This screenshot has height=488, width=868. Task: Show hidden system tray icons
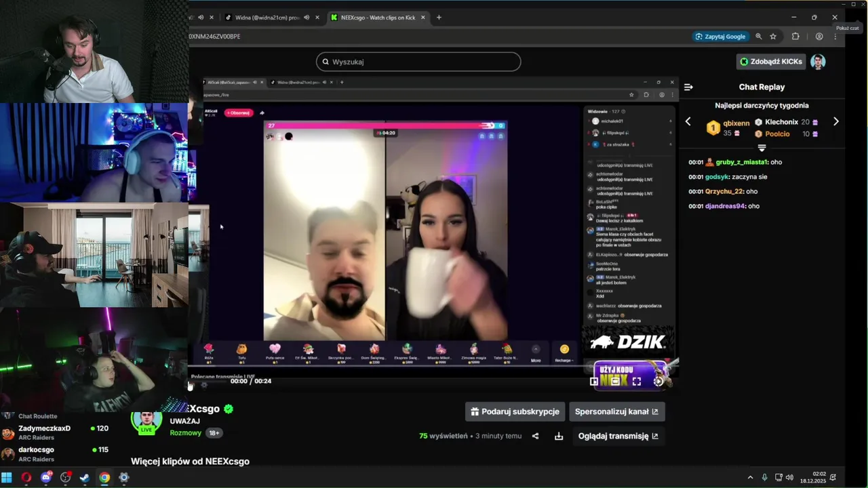coord(750,477)
